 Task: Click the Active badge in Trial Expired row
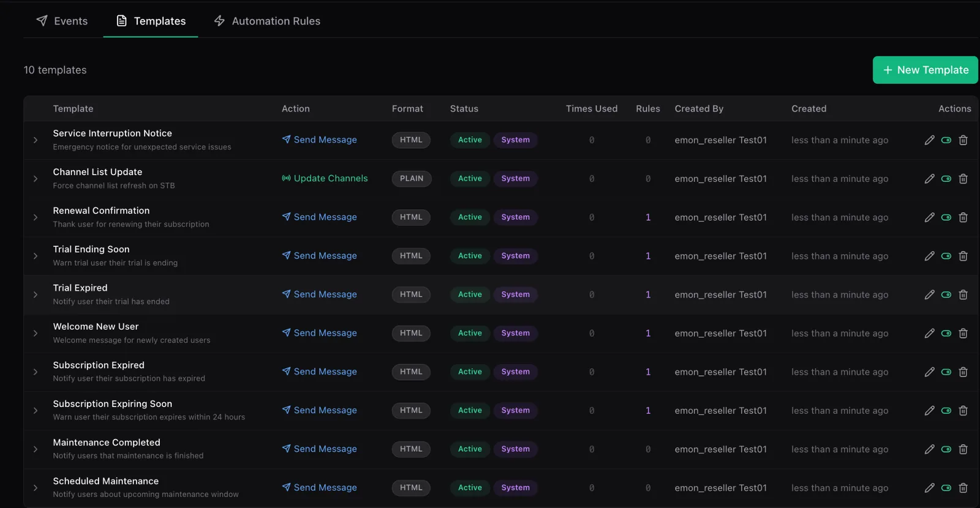(x=470, y=294)
